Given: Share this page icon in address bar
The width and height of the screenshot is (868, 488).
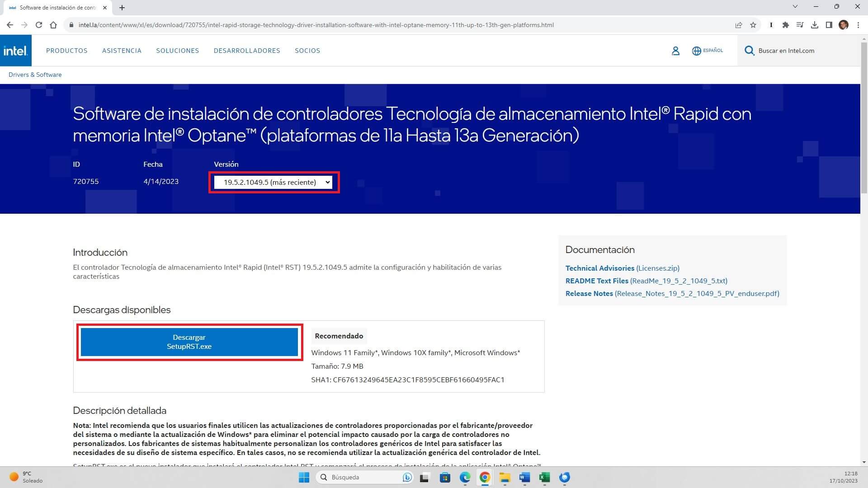Looking at the screenshot, I should tap(739, 25).
